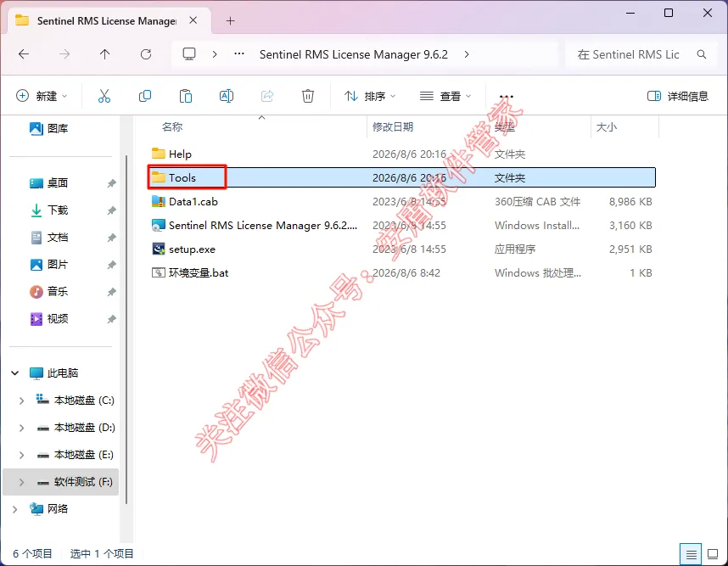Close the Sentinel RMS License Manager tab

tap(193, 20)
